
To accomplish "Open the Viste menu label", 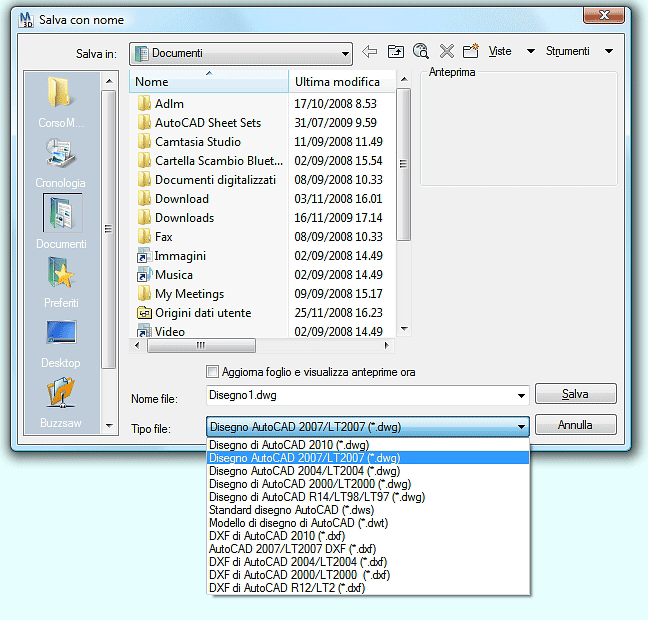I will click(500, 51).
